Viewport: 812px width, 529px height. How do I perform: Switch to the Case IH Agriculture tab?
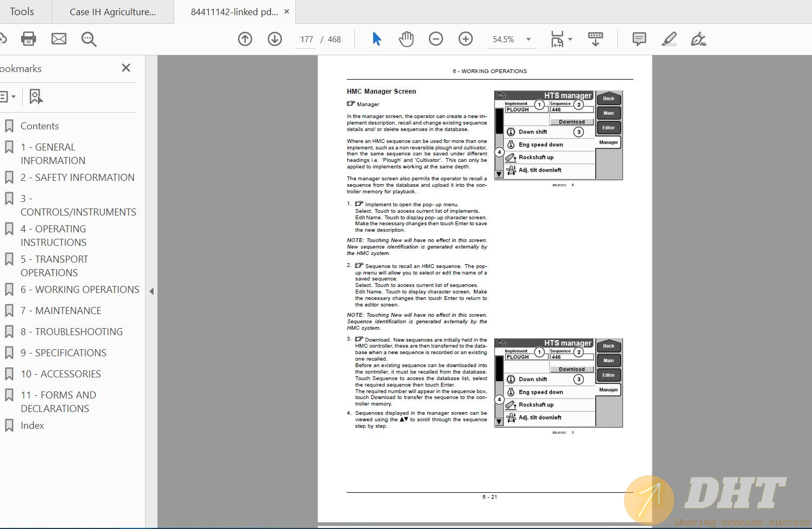113,12
